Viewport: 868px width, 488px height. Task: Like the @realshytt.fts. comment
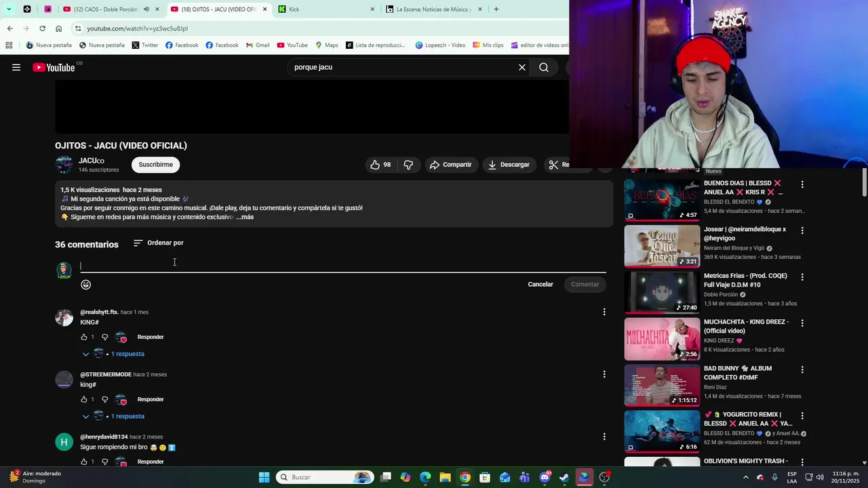coord(84,337)
